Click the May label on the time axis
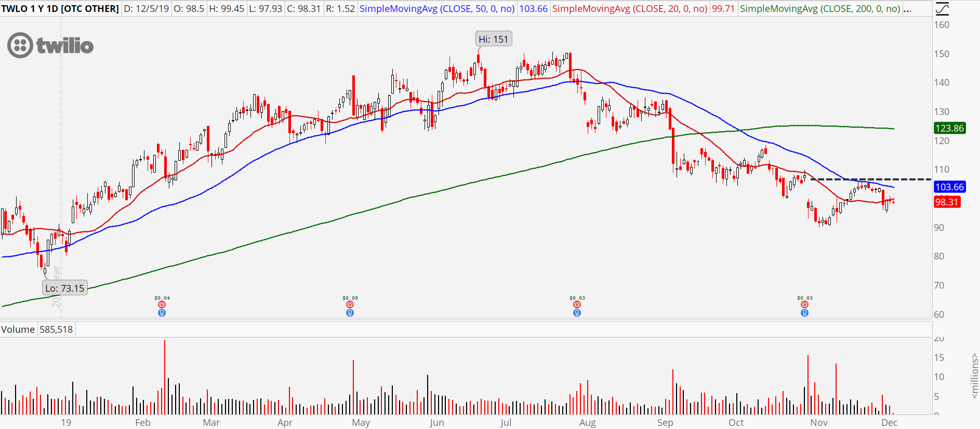Image resolution: width=980 pixels, height=429 pixels. pos(361,422)
